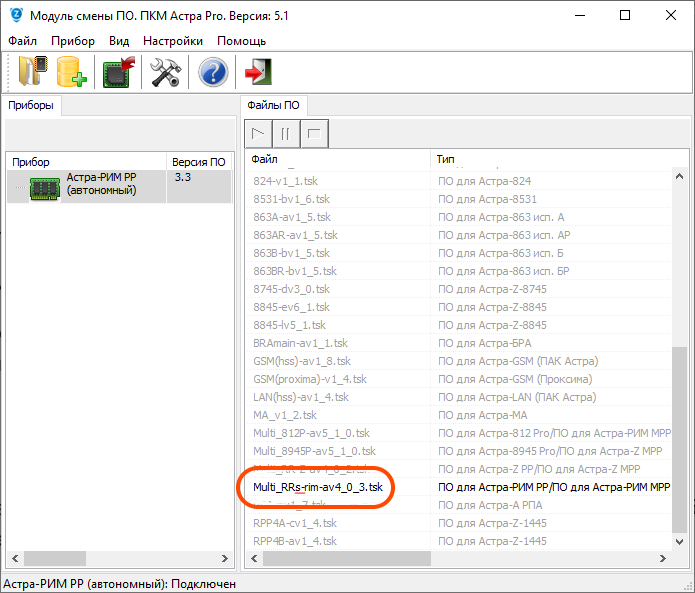Select file 863A-av1_5.tsk
This screenshot has height=593, width=695.
click(292, 217)
